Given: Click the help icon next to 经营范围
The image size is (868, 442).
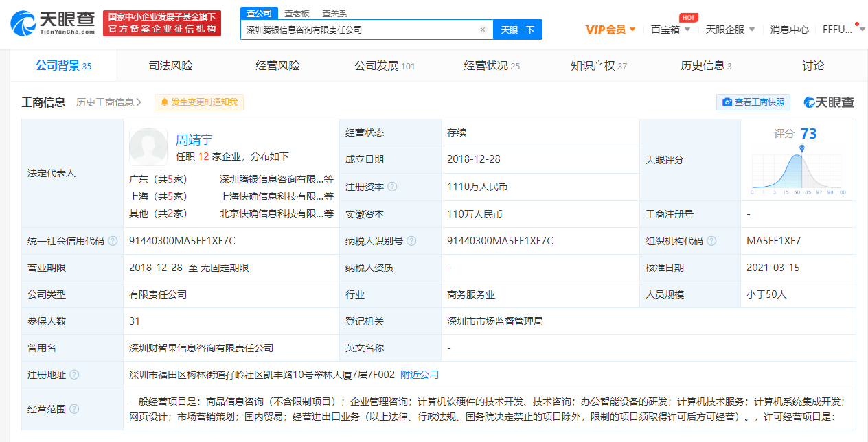Looking at the screenshot, I should click(74, 409).
